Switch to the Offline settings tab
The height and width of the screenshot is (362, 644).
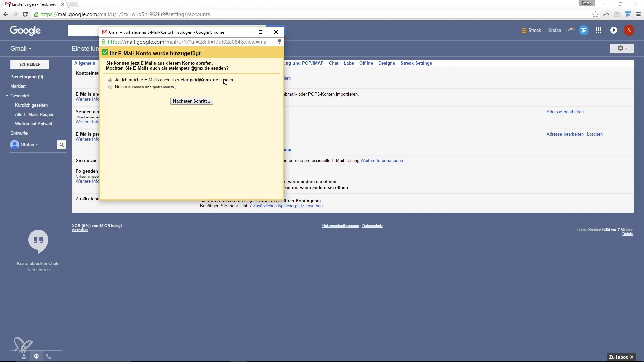tap(366, 63)
